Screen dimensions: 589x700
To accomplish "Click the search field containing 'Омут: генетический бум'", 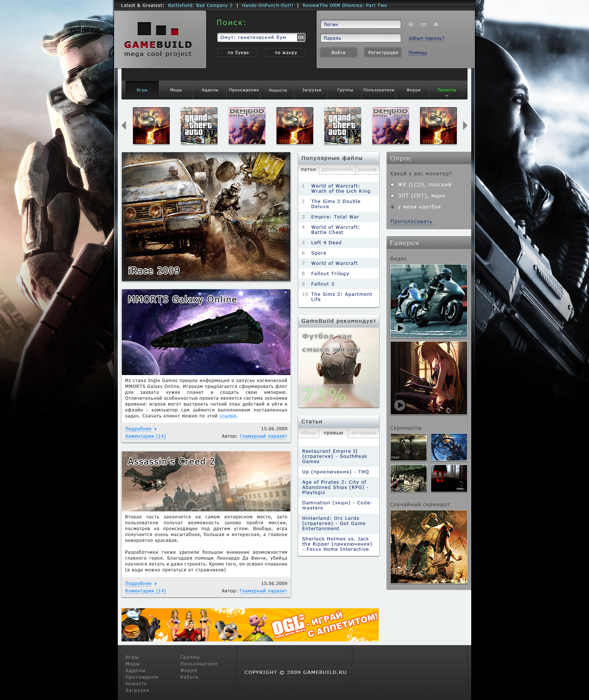I will coord(257,37).
